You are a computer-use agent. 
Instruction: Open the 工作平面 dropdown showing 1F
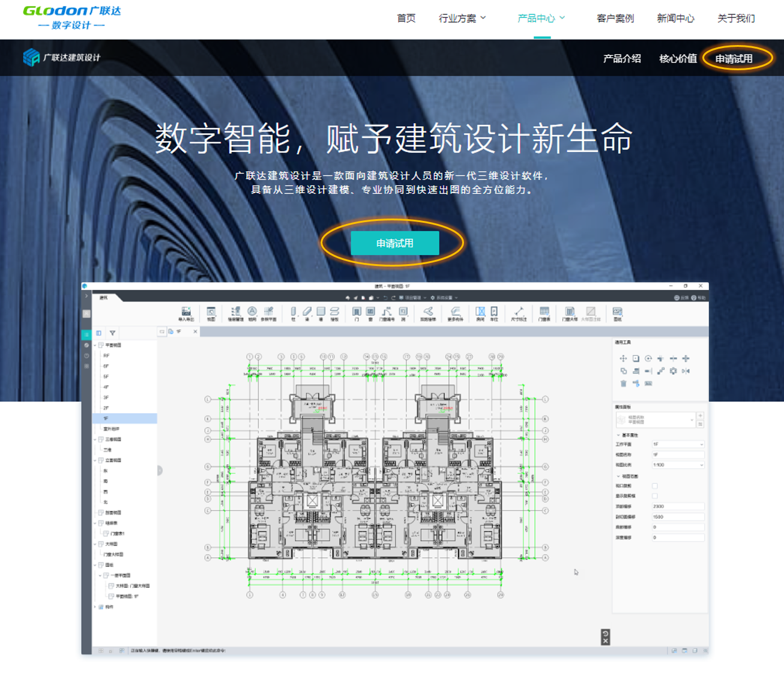point(678,444)
